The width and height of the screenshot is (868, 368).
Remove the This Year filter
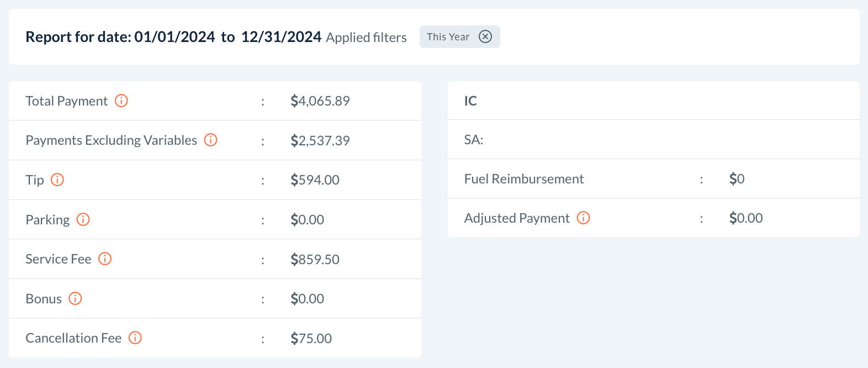tap(485, 36)
